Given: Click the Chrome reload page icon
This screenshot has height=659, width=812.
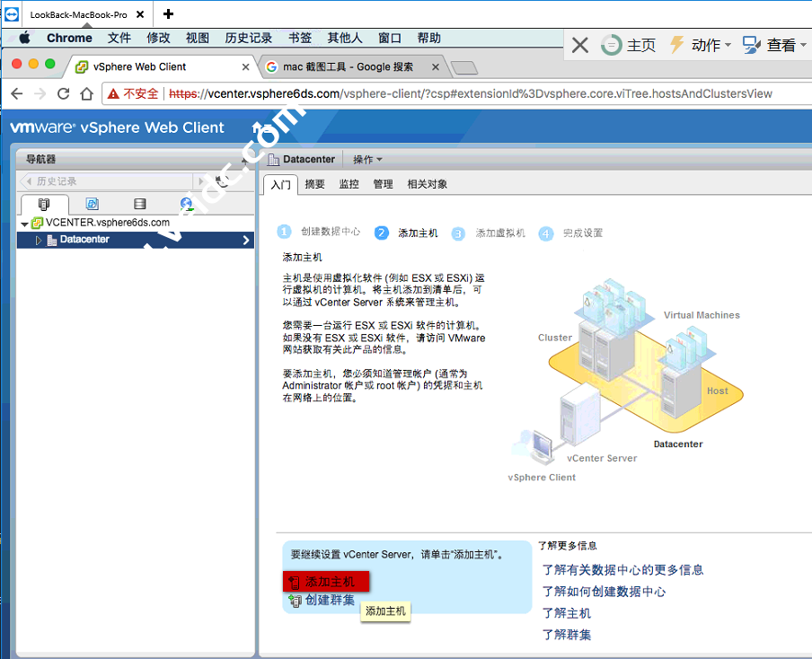Looking at the screenshot, I should [x=63, y=93].
